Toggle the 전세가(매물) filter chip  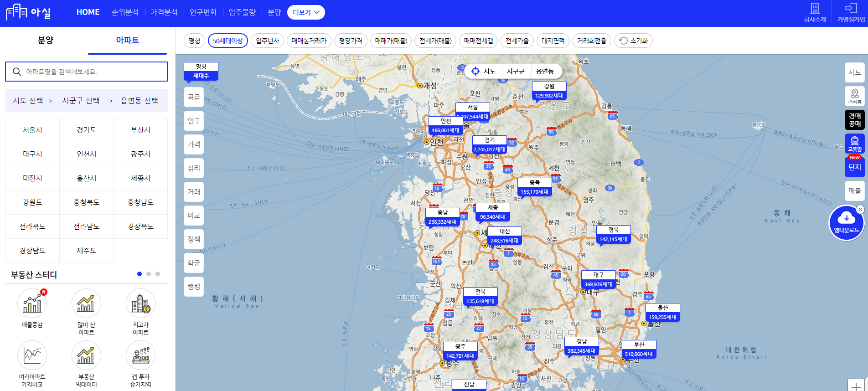[x=435, y=41]
